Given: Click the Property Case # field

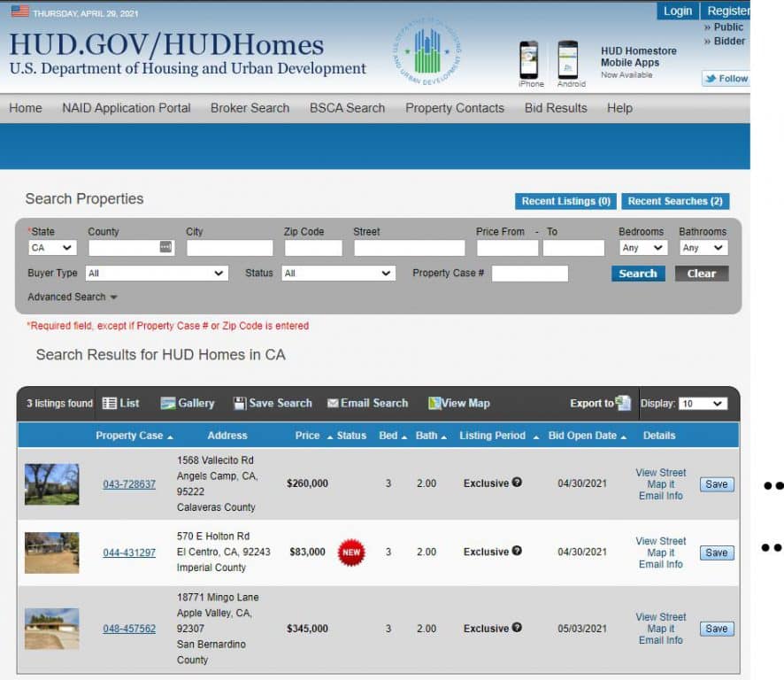Looking at the screenshot, I should (530, 274).
